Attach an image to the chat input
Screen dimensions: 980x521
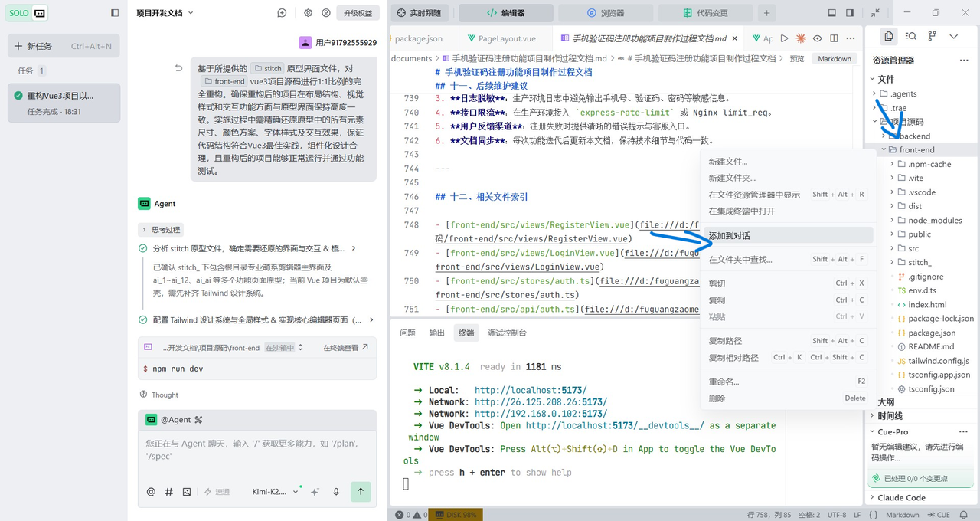[187, 492]
